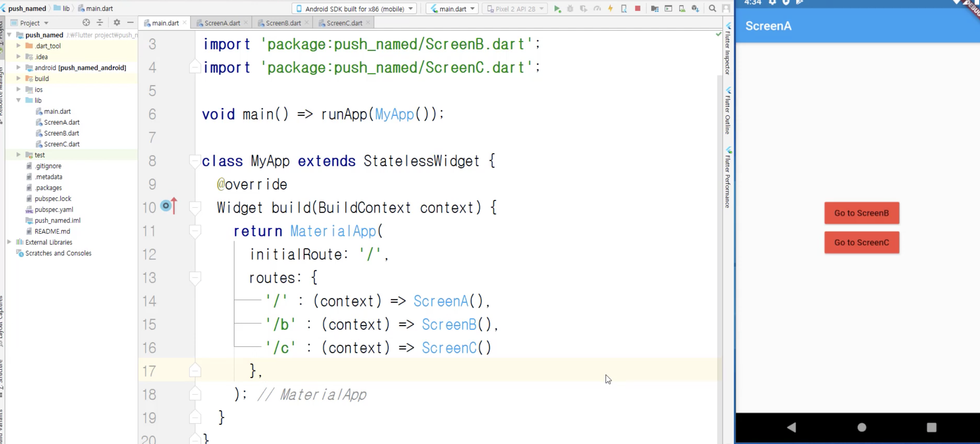Click locate-file crosshair icon in Project panel

86,23
